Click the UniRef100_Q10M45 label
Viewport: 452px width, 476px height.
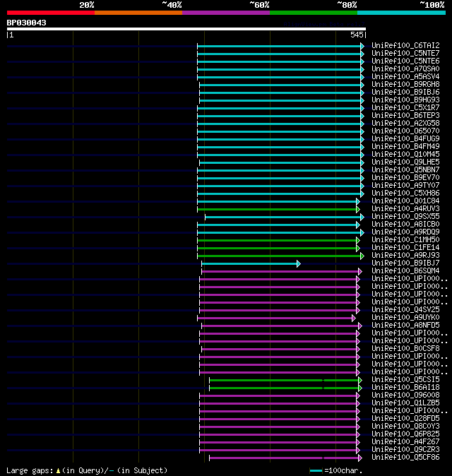pos(405,154)
